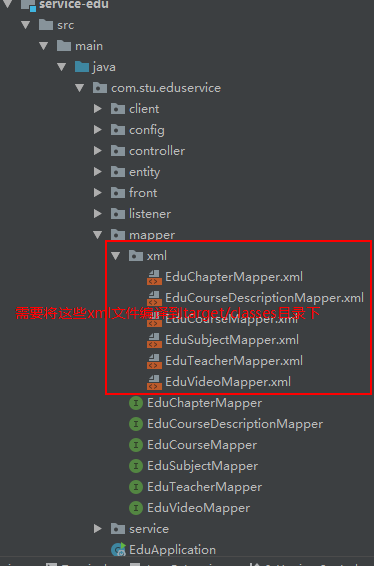Screen dimensions: 374x566
Task: Click the EduSubjectMapper interface icon
Action: [136, 466]
